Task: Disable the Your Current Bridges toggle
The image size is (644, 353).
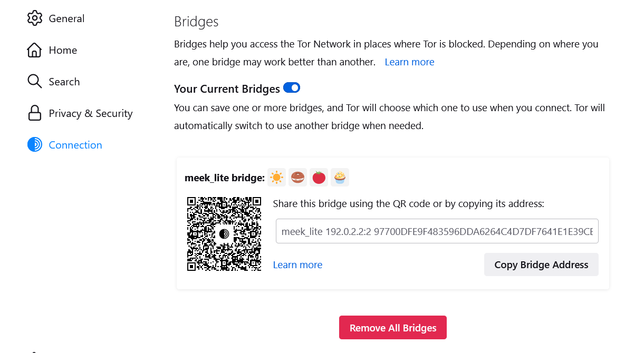Action: pos(292,88)
